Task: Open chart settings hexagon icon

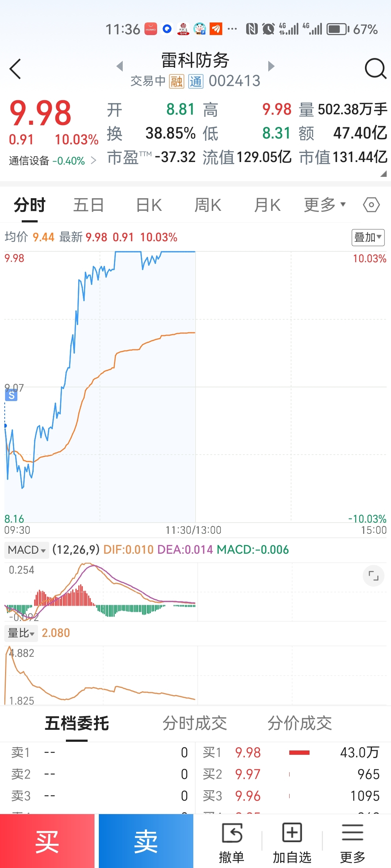Action: click(x=371, y=205)
